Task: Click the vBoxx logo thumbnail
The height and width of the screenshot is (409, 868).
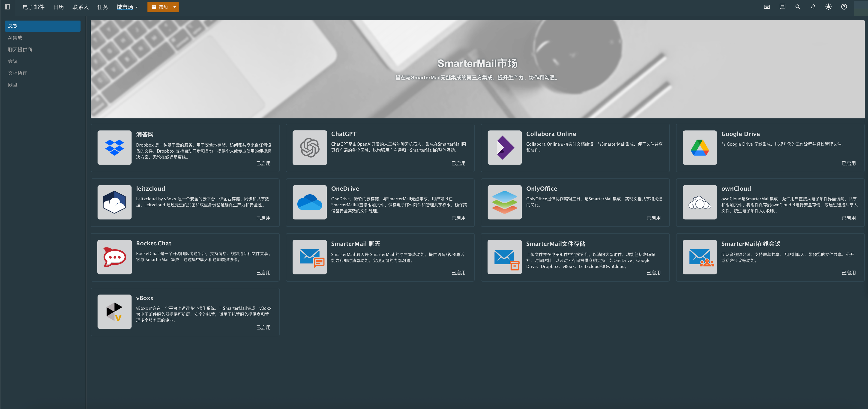Action: [x=114, y=312]
